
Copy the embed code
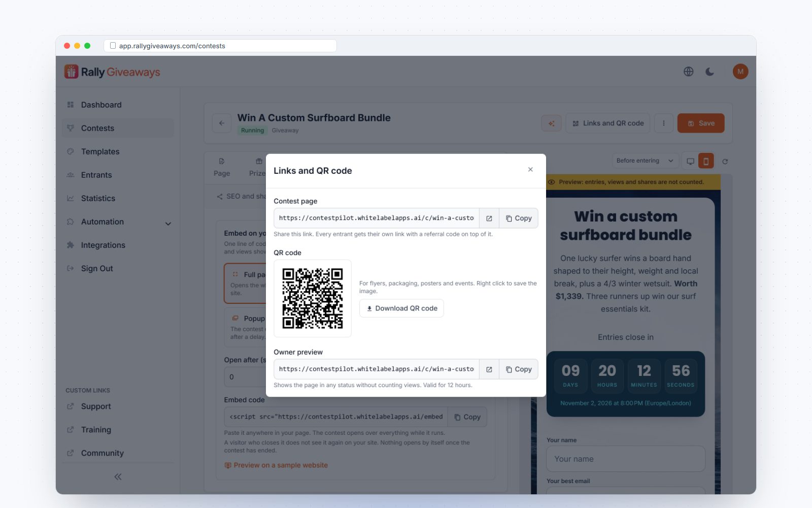(x=467, y=417)
